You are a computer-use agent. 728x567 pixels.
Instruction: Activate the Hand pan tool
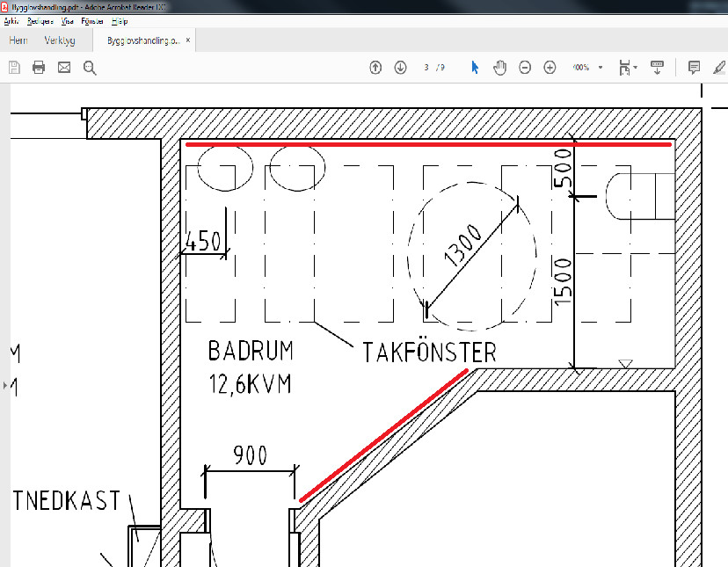[x=499, y=68]
